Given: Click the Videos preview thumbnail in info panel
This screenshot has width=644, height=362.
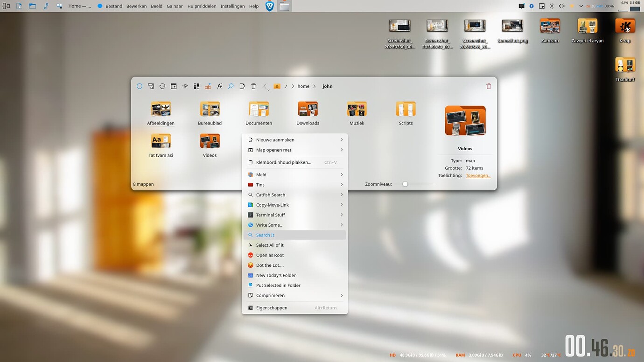Looking at the screenshot, I should point(465,121).
